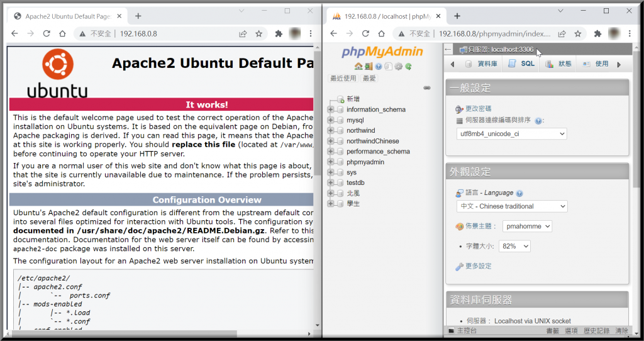Expand the northwindChinese database node
This screenshot has width=644, height=341.
330,141
